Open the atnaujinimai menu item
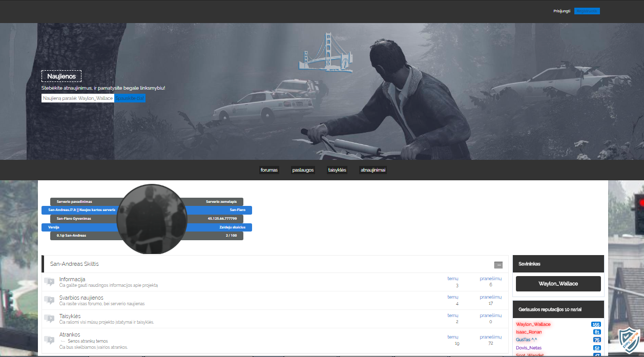644x357 pixels. point(373,170)
